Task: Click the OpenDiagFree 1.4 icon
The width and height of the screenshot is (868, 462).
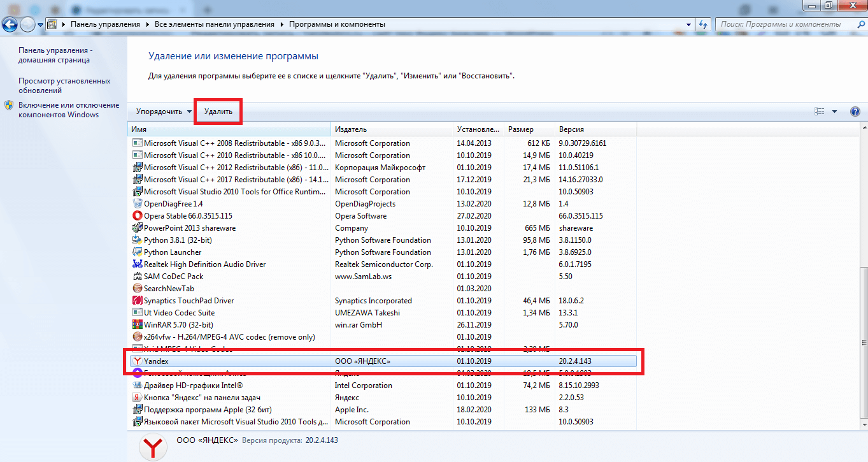Action: (x=137, y=204)
